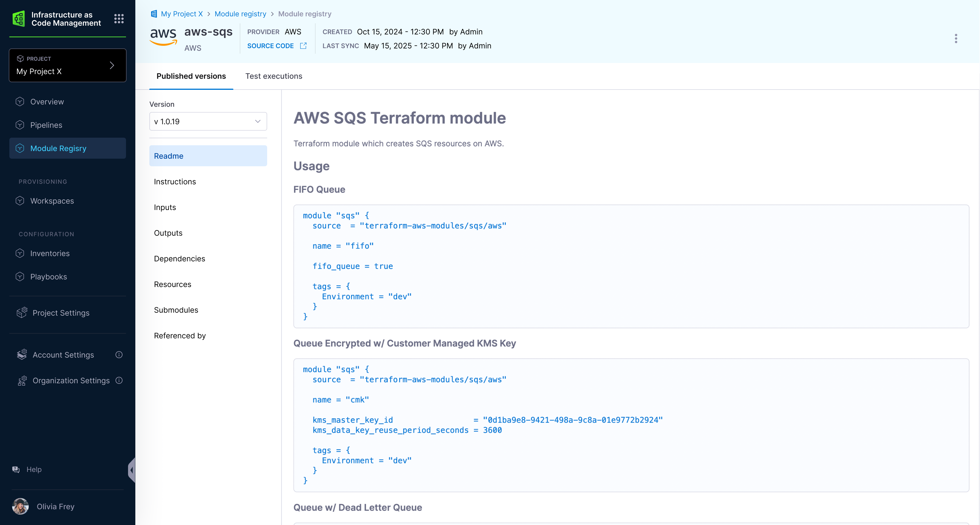Click the Account Settings info icon
The height and width of the screenshot is (525, 980).
119,355
